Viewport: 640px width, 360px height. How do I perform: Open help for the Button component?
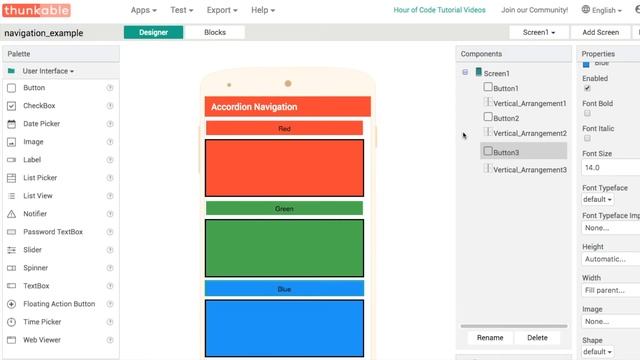click(x=110, y=88)
